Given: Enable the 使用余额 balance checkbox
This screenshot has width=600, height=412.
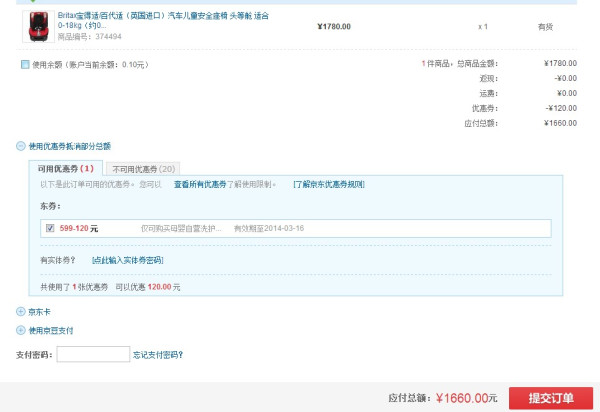Looking at the screenshot, I should pos(25,64).
